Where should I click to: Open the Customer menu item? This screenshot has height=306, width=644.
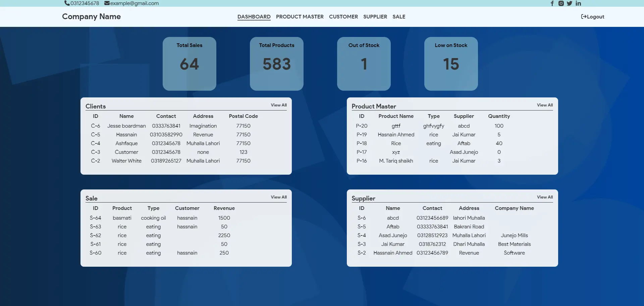343,16
